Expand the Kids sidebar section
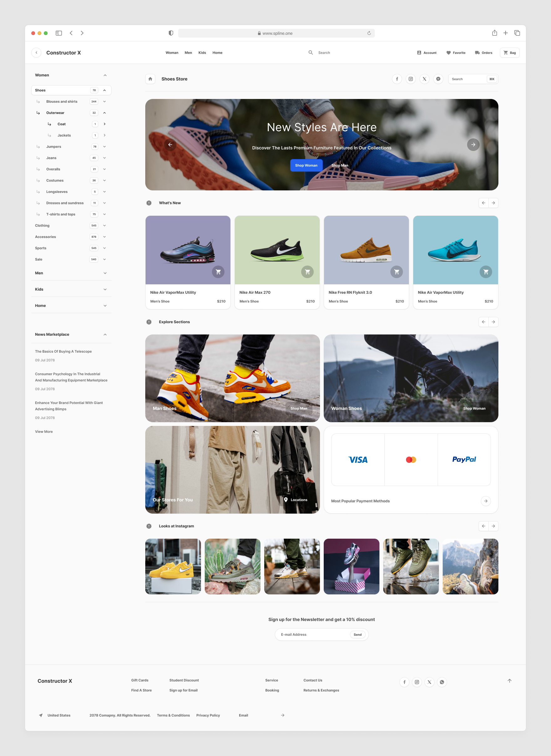Image resolution: width=551 pixels, height=756 pixels. coord(105,290)
